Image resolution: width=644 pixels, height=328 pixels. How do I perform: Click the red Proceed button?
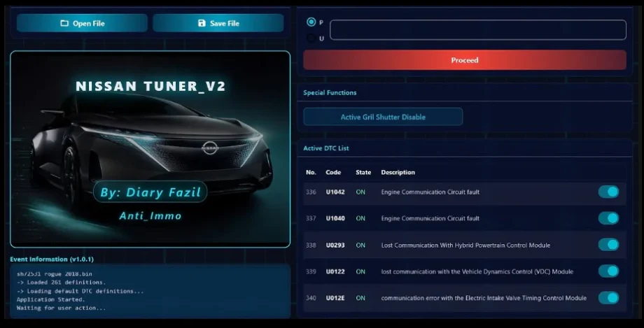click(465, 60)
